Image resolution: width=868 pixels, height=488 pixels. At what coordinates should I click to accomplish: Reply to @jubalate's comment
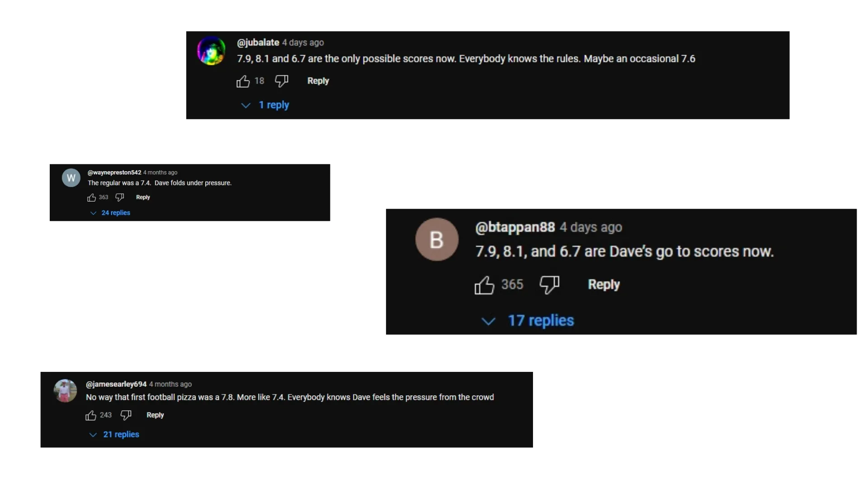click(x=318, y=81)
